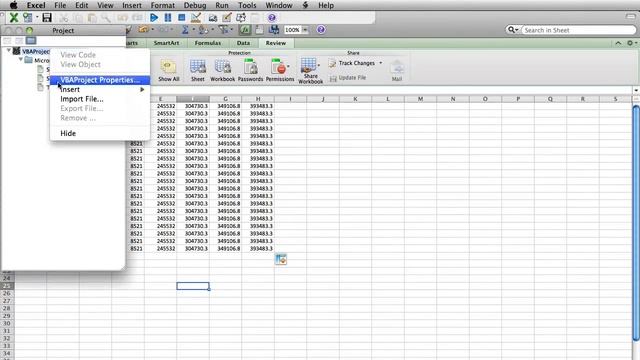Switch to the SmartArt ribbon tab
This screenshot has width=640, height=360.
coord(166,43)
